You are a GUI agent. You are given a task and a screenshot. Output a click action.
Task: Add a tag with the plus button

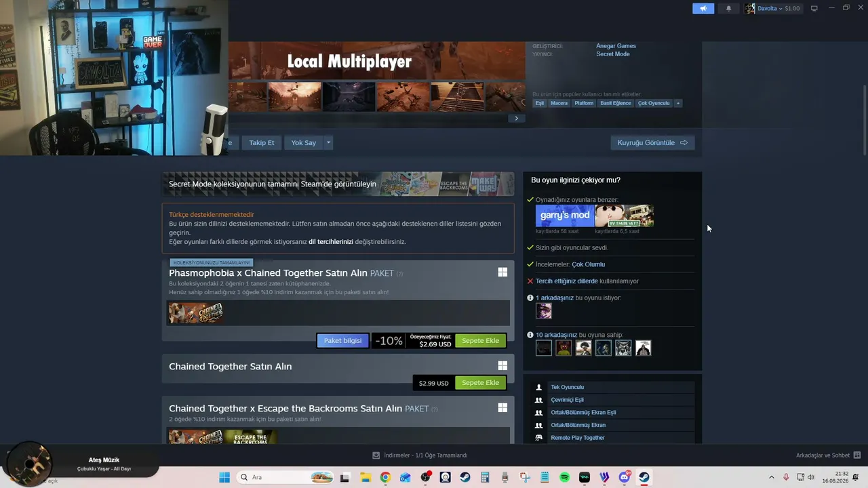[678, 103]
